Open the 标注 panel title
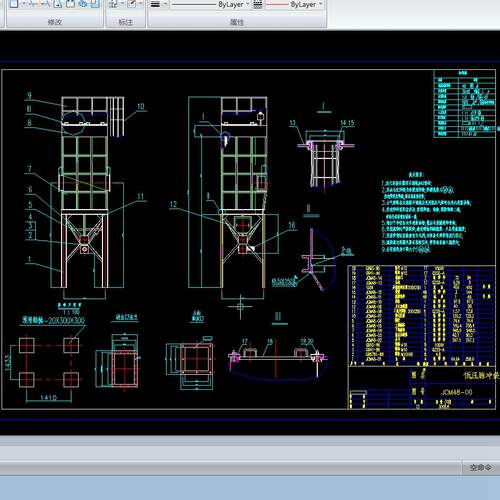The width and height of the screenshot is (500, 500). pyautogui.click(x=126, y=22)
